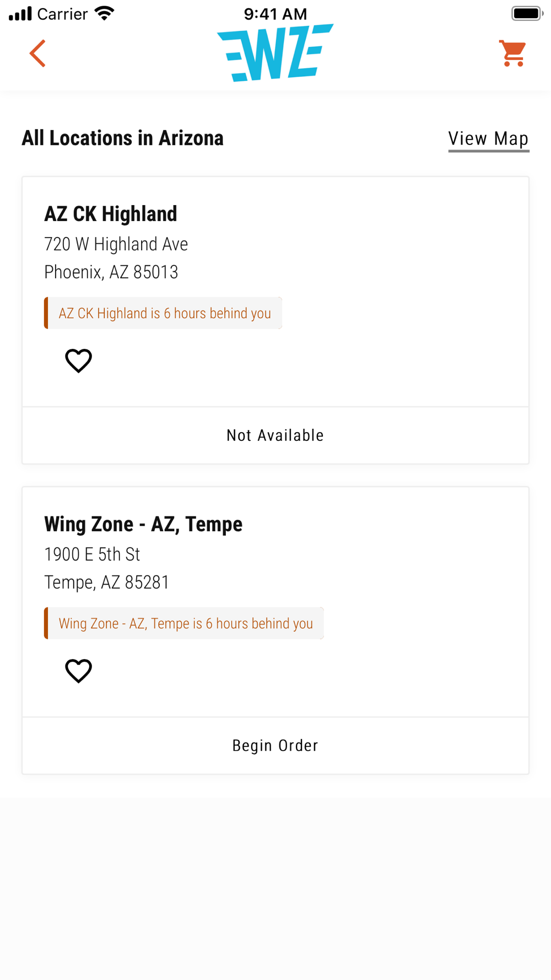
Task: Tap the battery status icon
Action: coord(527,13)
